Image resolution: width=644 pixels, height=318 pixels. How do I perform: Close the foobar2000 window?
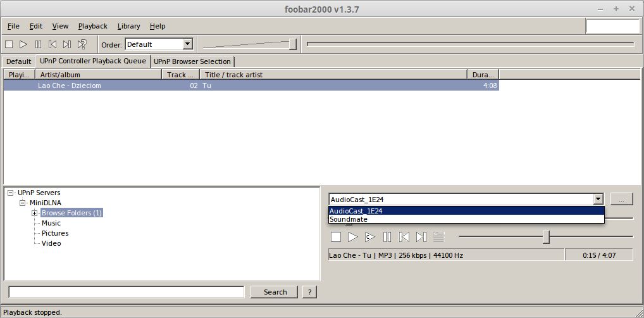coord(632,9)
